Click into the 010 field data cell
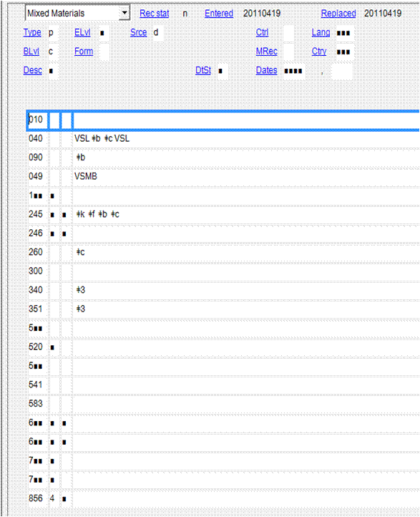This screenshot has height=517, width=420. 245,120
